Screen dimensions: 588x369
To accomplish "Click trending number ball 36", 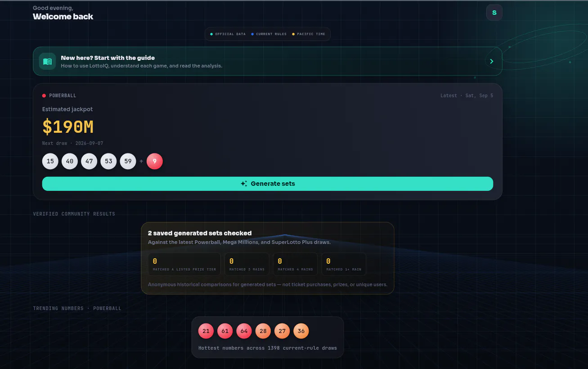I will 301,331.
